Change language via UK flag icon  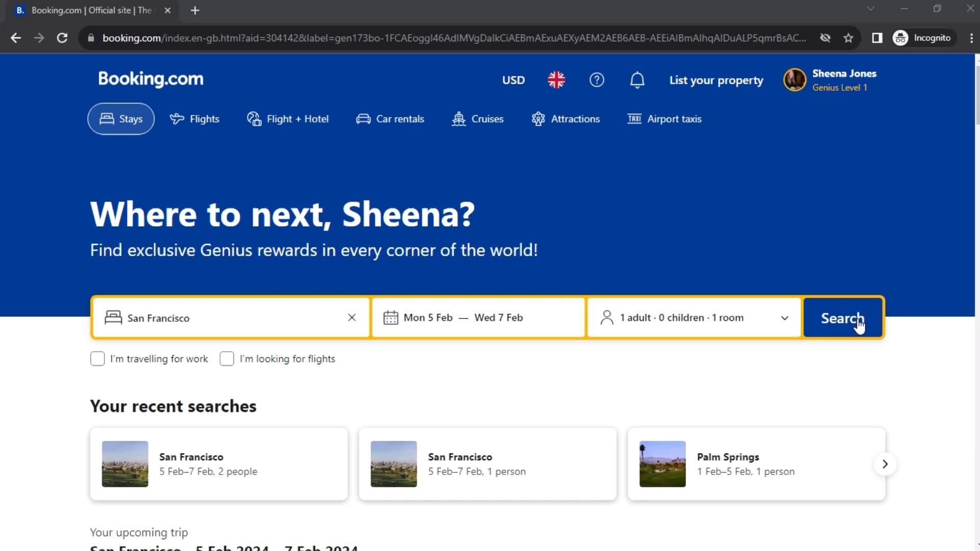tap(556, 80)
